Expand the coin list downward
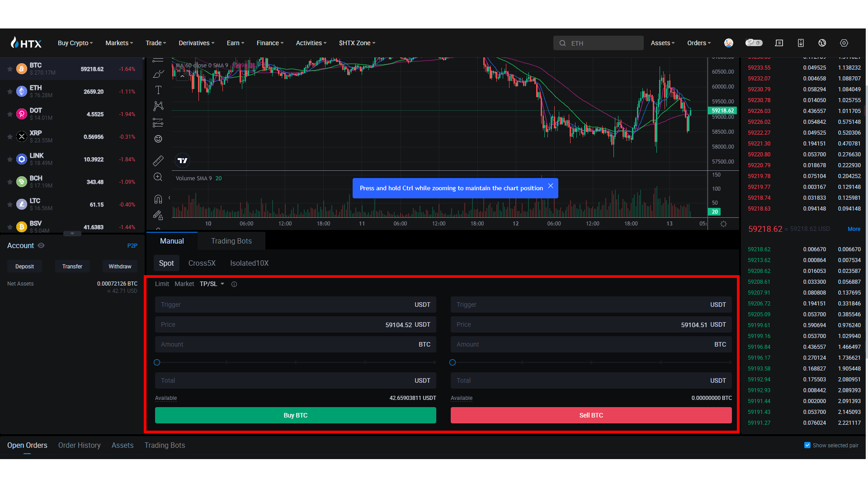The height and width of the screenshot is (488, 868). point(72,234)
